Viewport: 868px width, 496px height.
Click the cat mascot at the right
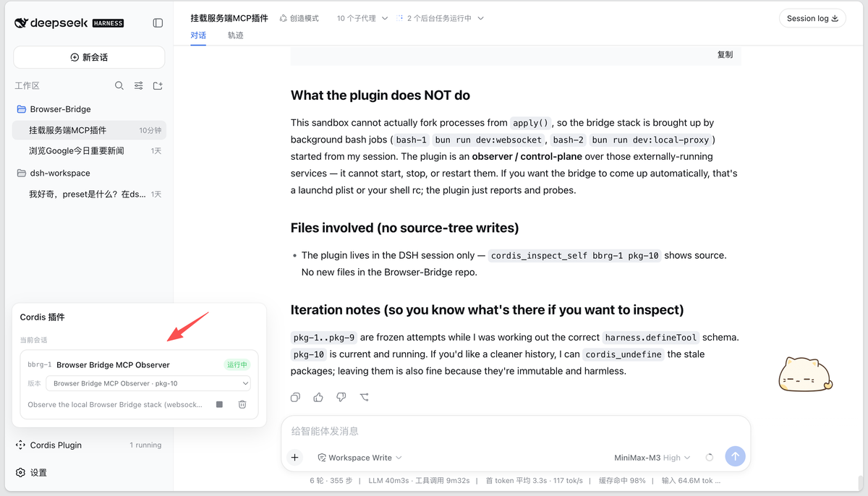tap(805, 375)
